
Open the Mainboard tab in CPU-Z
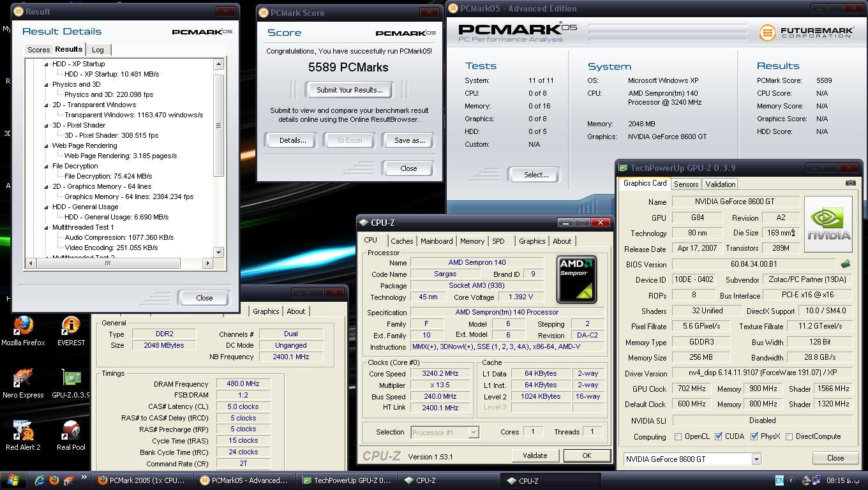pyautogui.click(x=437, y=241)
